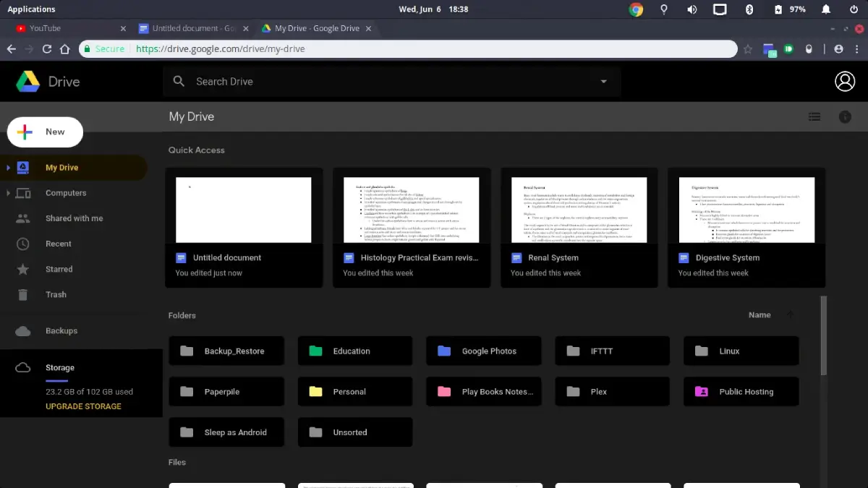
Task: Open Shared with me section
Action: pyautogui.click(x=74, y=218)
